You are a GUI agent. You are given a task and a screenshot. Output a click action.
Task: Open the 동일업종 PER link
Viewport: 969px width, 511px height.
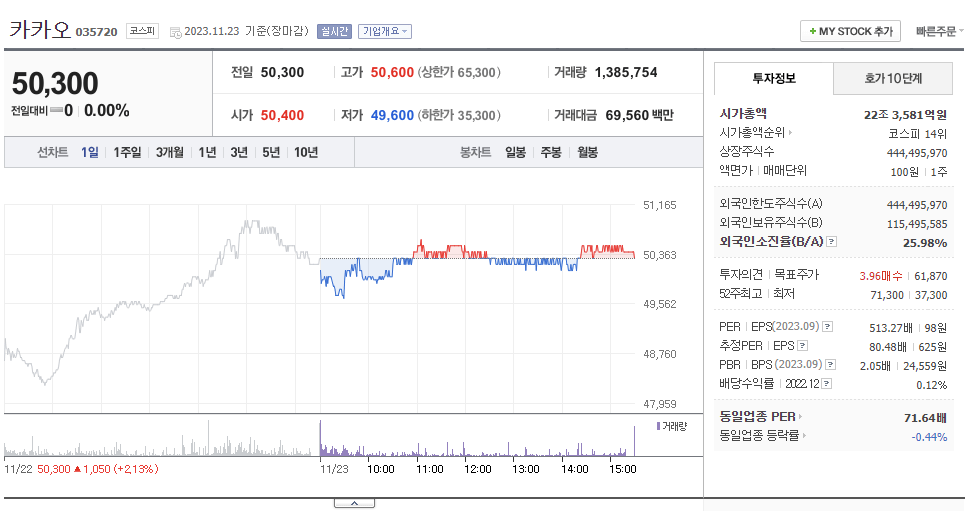(x=757, y=416)
